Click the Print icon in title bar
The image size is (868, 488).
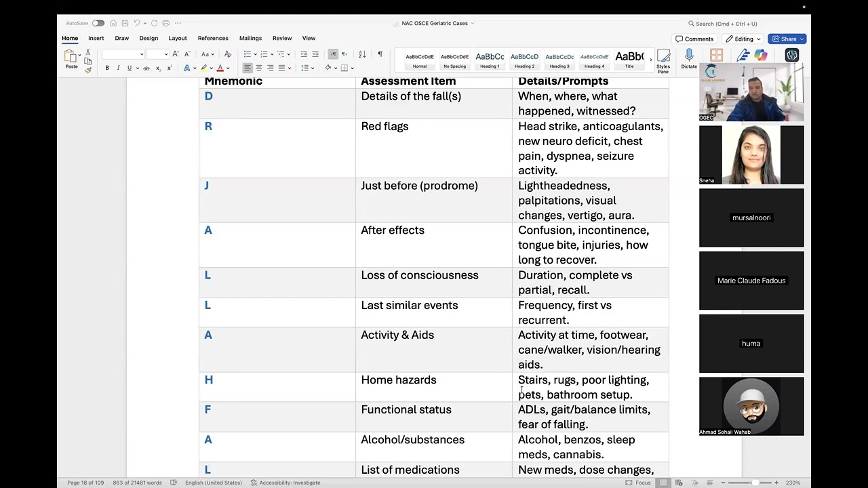[166, 23]
